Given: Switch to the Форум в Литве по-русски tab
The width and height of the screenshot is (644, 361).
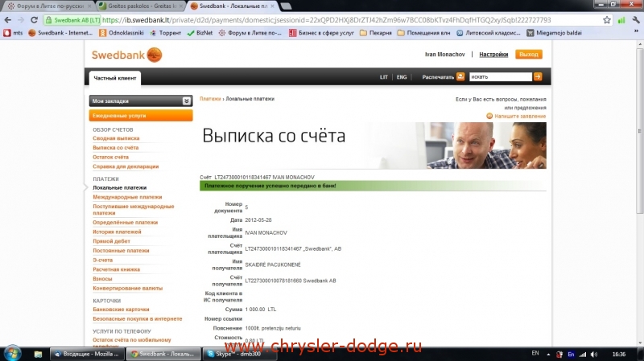Looking at the screenshot, I should tap(48, 6).
